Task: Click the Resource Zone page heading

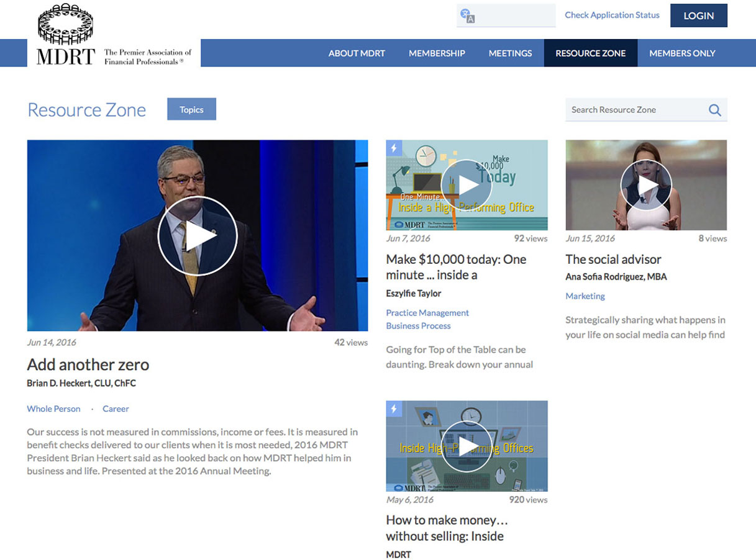Action: pos(86,110)
